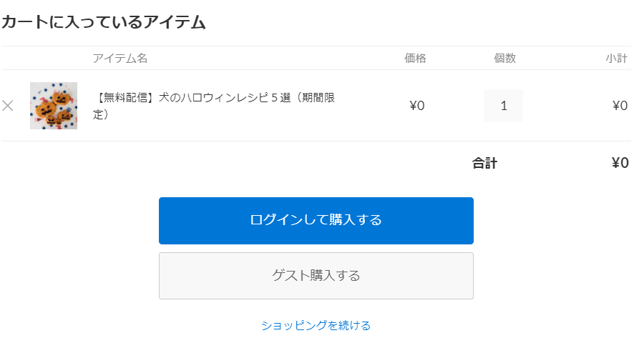The height and width of the screenshot is (348, 644).
Task: Select the 個数 column header
Action: [x=504, y=59]
